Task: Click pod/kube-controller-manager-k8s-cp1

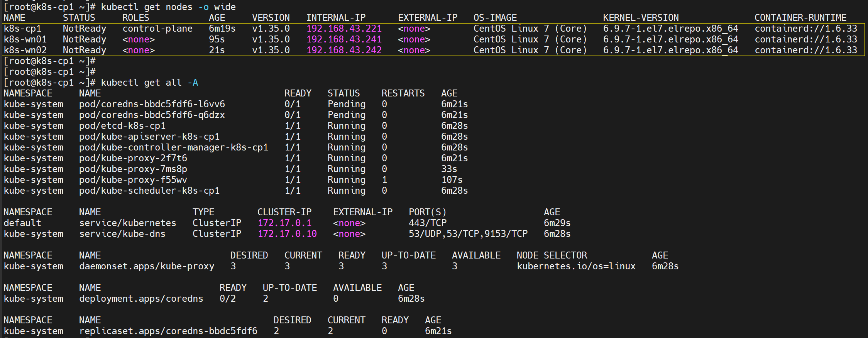Action: [x=174, y=147]
